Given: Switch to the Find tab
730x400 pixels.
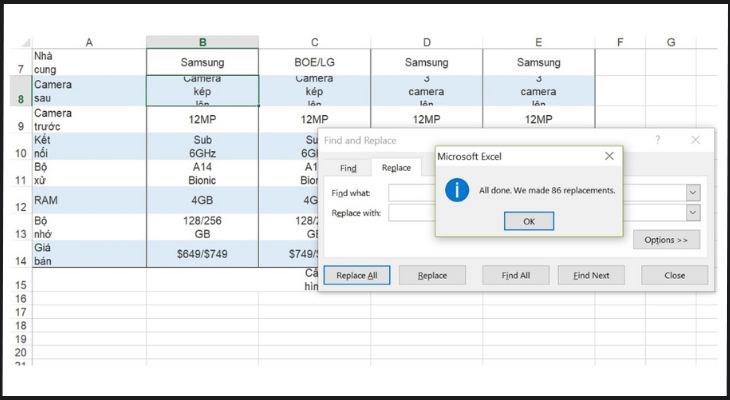Looking at the screenshot, I should click(348, 168).
